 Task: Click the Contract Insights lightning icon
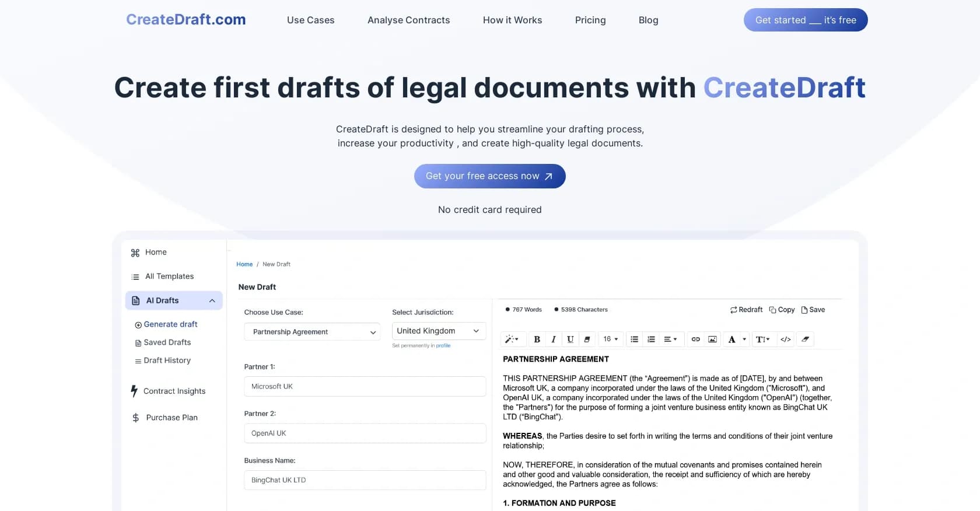[134, 391]
